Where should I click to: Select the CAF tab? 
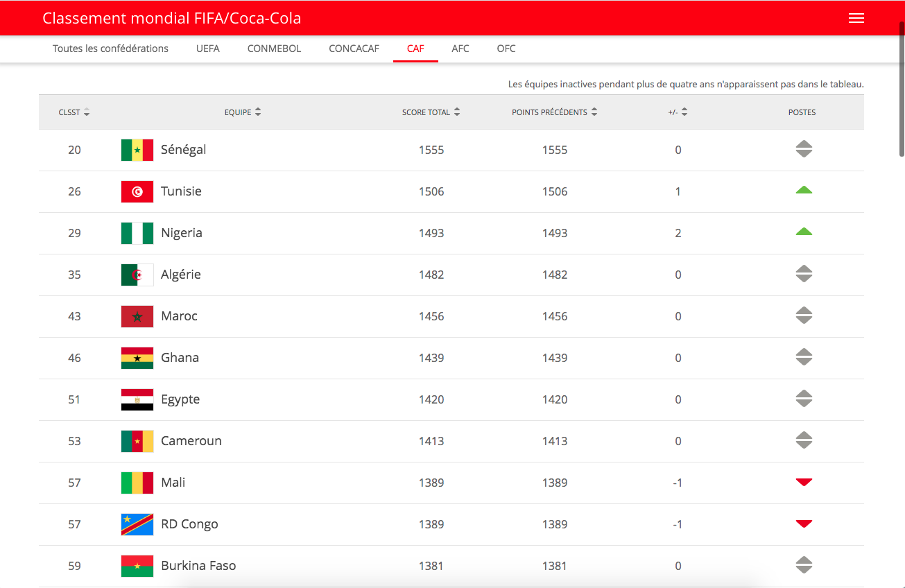[415, 49]
